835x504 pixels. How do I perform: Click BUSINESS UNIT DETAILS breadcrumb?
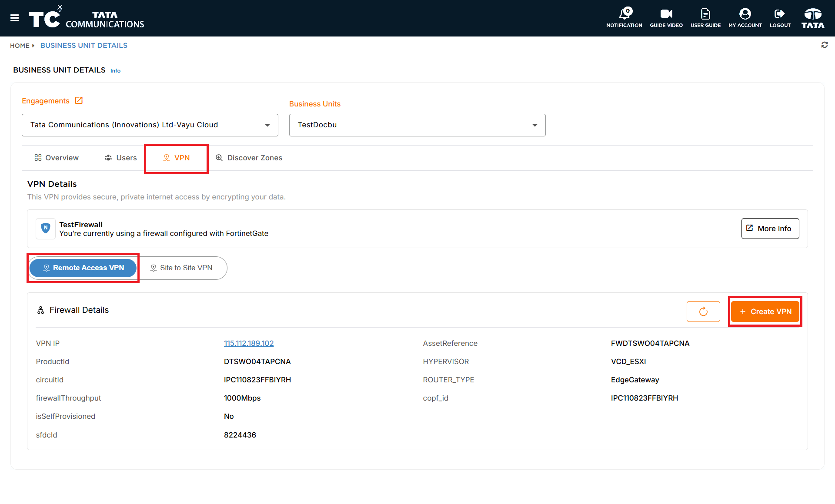pyautogui.click(x=84, y=45)
